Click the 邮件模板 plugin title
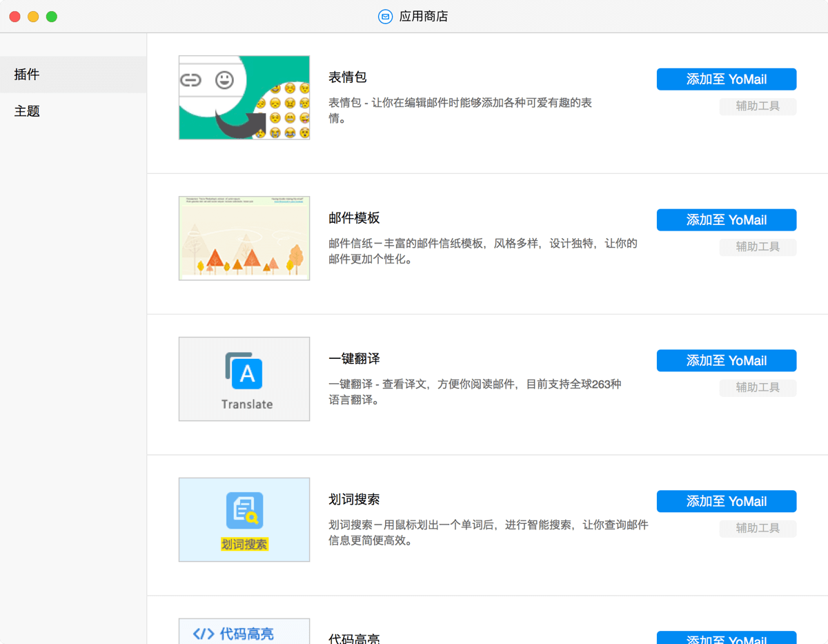Image resolution: width=828 pixels, height=644 pixels. click(x=354, y=218)
